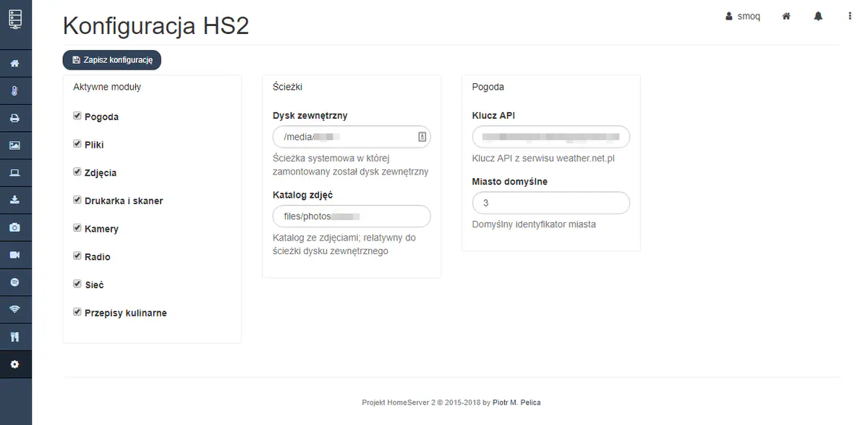Open the configuration gear sidebar item
This screenshot has width=868, height=425.
click(14, 364)
